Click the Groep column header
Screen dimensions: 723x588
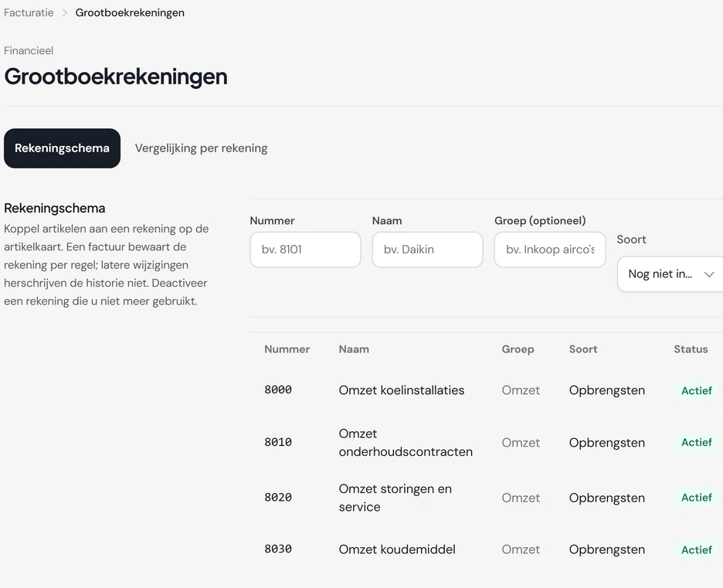518,349
